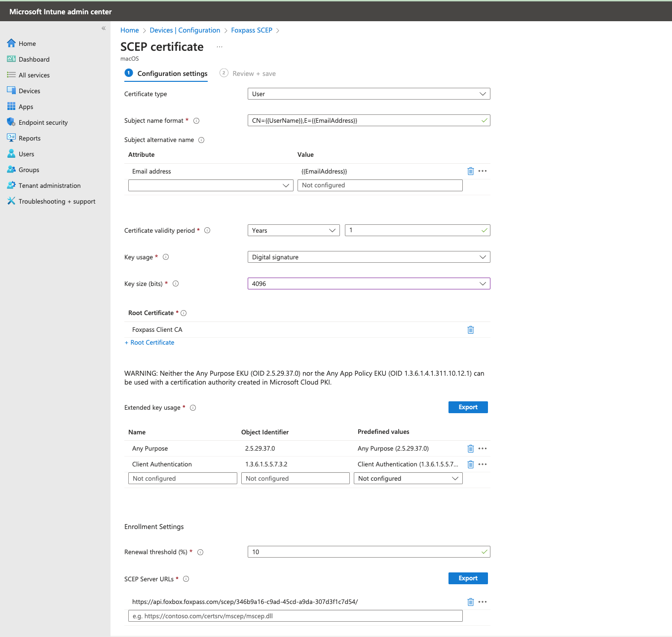Click the new SCEP server URL field
Viewport: 672px width, 637px height.
296,616
